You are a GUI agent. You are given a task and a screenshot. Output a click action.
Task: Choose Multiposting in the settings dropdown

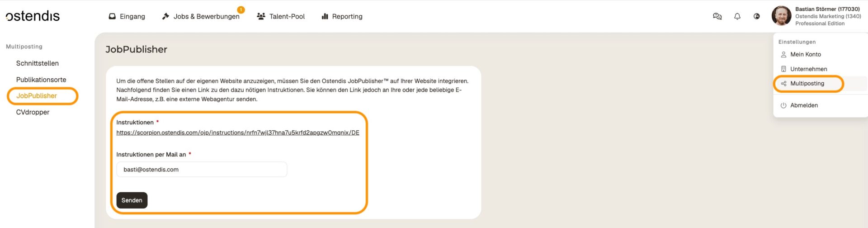click(x=807, y=84)
